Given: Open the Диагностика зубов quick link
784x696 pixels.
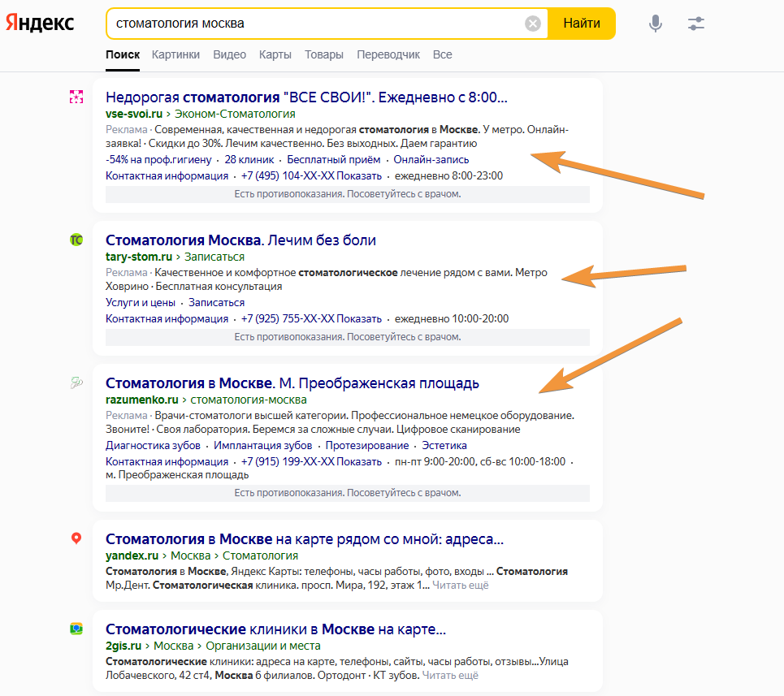Looking at the screenshot, I should (153, 446).
